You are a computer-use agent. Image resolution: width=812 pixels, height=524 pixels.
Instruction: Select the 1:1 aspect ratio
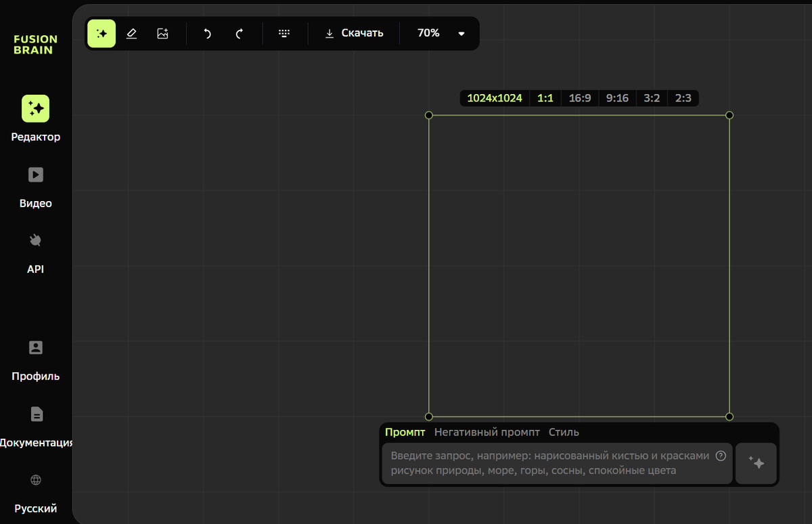click(x=545, y=98)
